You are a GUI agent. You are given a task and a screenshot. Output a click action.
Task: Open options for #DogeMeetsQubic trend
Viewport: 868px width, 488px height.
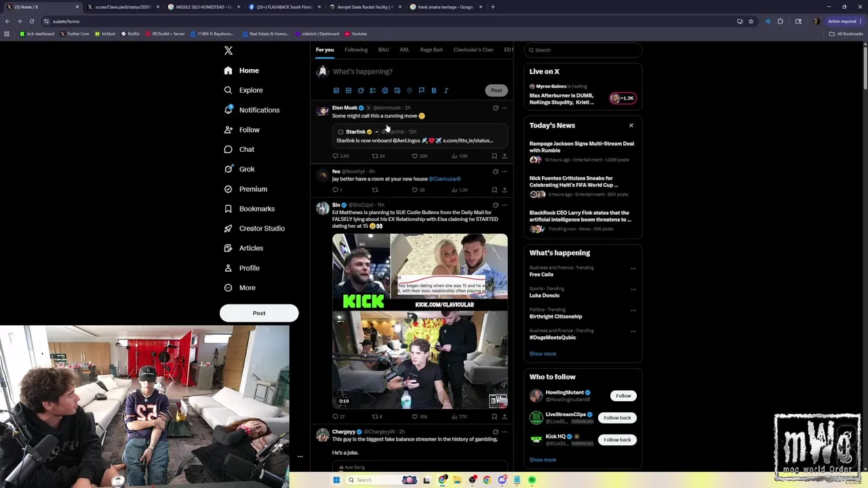(633, 331)
